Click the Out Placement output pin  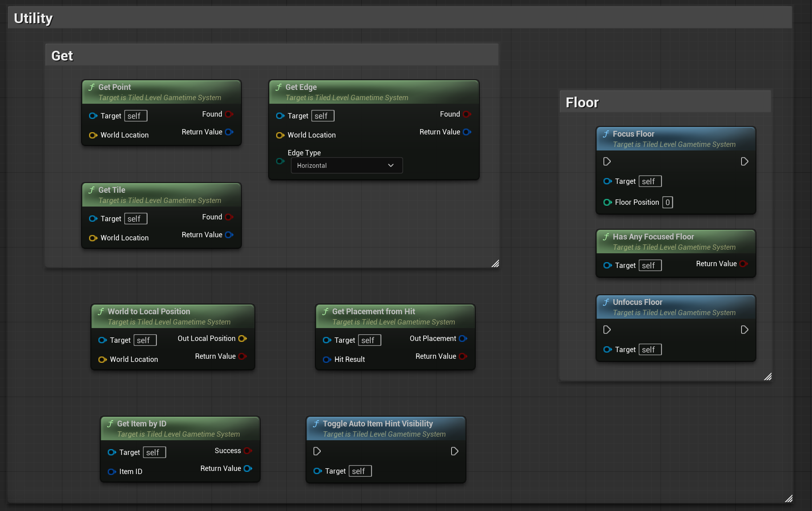pos(463,339)
